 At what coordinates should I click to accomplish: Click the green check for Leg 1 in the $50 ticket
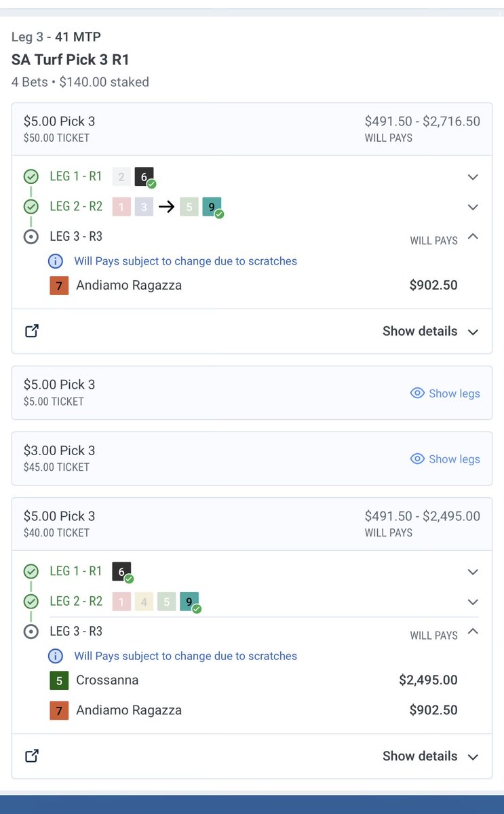[31, 176]
